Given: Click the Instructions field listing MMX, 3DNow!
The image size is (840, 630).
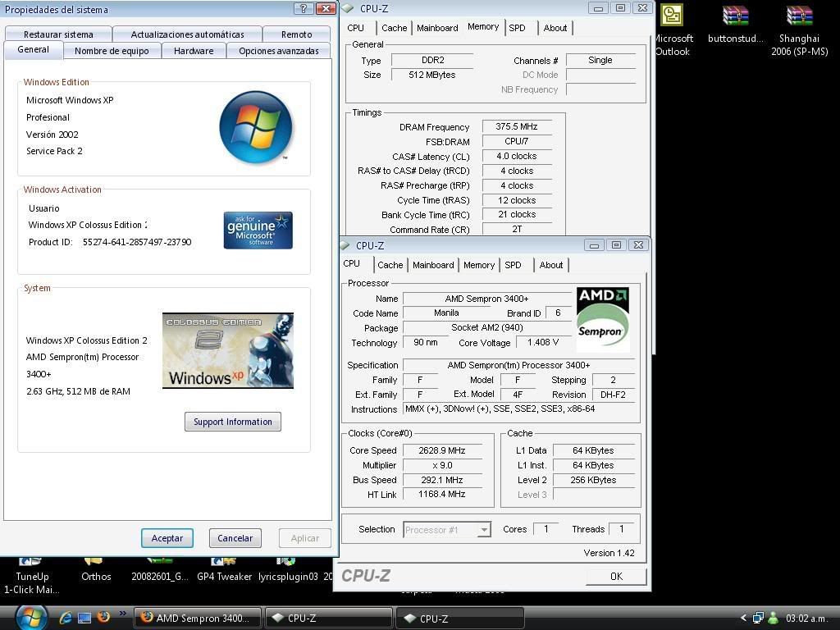Looking at the screenshot, I should 518,409.
